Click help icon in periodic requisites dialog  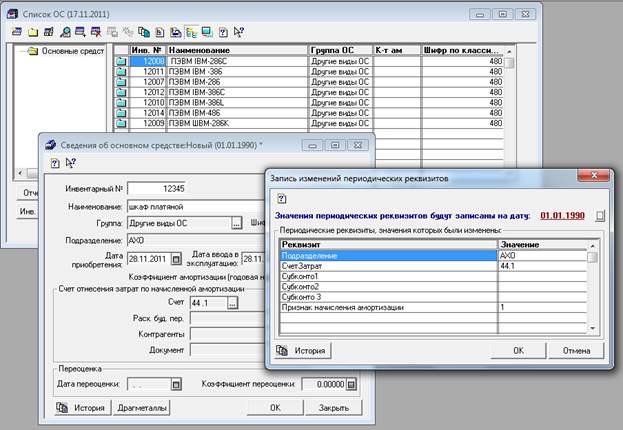click(x=282, y=198)
